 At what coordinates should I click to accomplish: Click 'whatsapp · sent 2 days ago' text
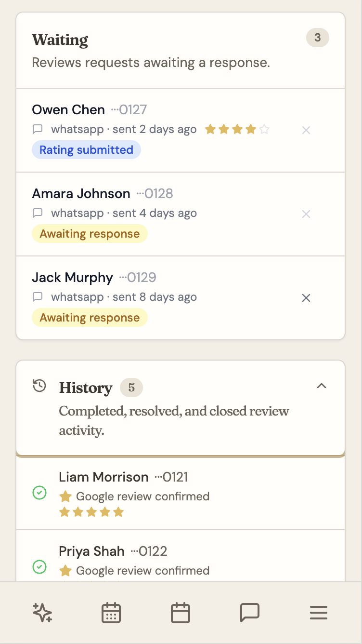tap(124, 129)
